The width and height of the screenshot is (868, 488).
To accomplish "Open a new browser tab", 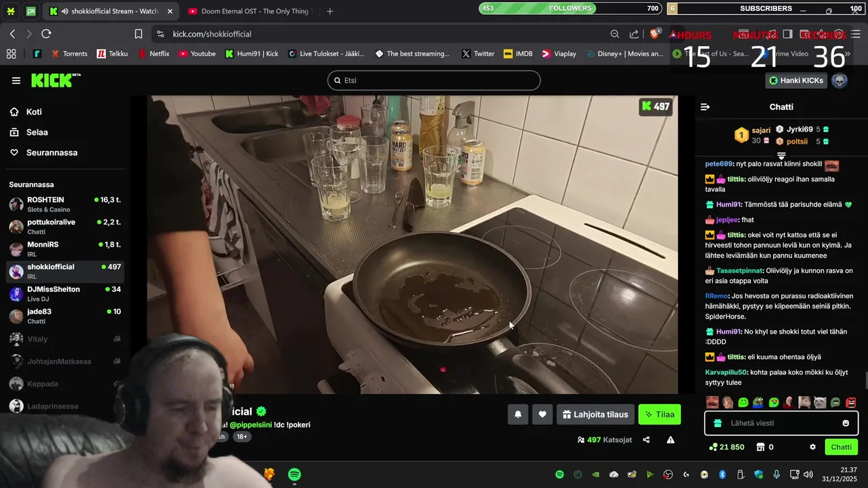I will click(x=330, y=12).
